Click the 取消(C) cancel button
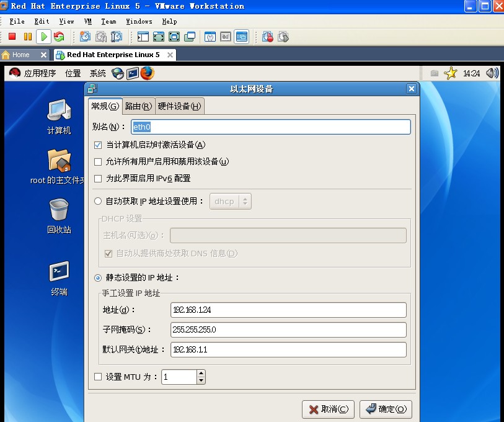Image resolution: width=504 pixels, height=422 pixels. click(x=328, y=409)
